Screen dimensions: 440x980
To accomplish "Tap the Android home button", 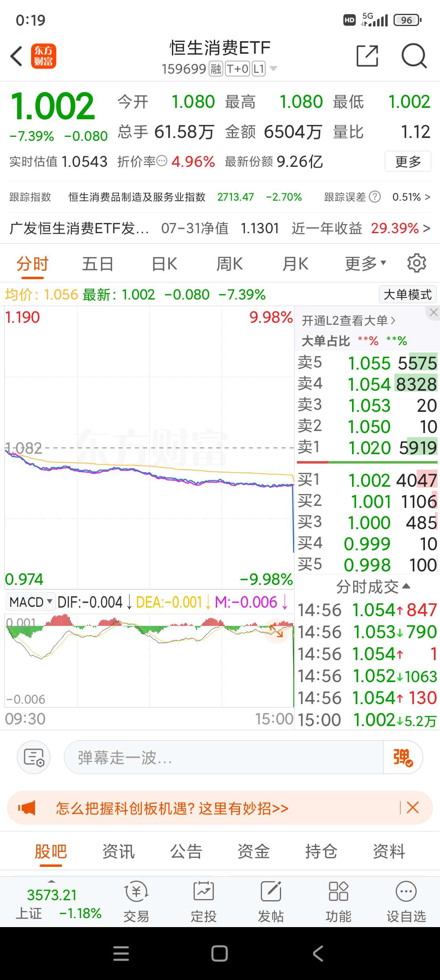I will tap(220, 954).
